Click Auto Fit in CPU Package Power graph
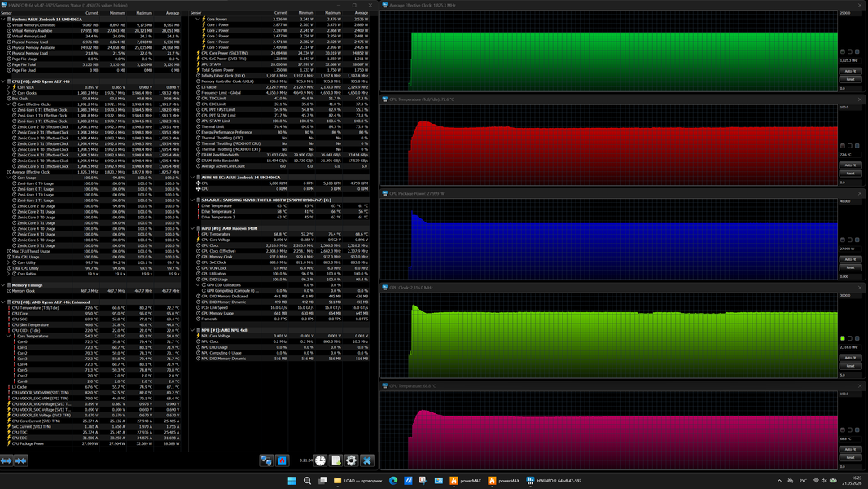 pyautogui.click(x=850, y=259)
